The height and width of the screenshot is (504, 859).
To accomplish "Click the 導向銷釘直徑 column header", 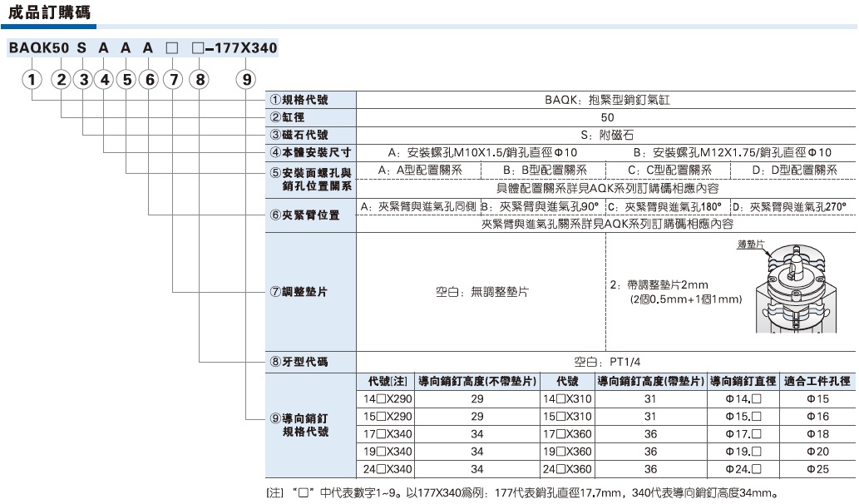I will (x=743, y=381).
